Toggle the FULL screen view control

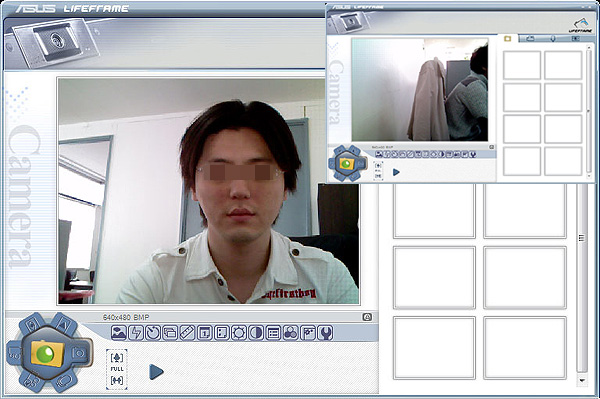(x=117, y=369)
